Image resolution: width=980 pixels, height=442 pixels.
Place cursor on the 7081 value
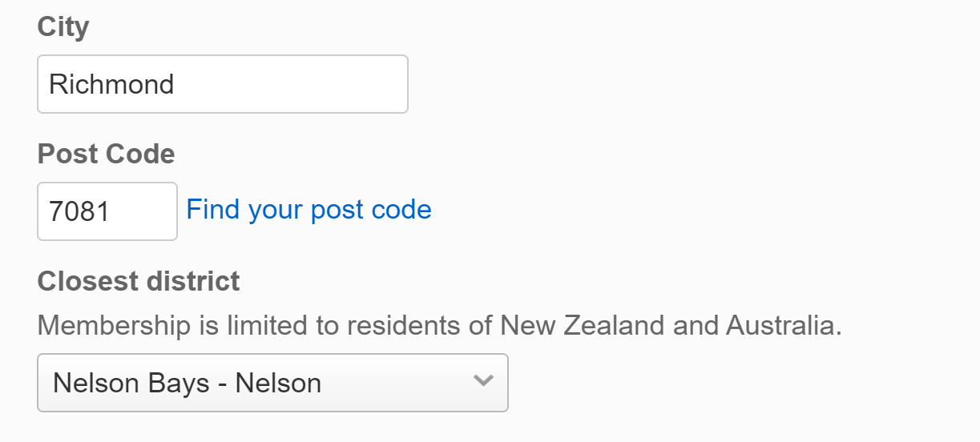(79, 211)
